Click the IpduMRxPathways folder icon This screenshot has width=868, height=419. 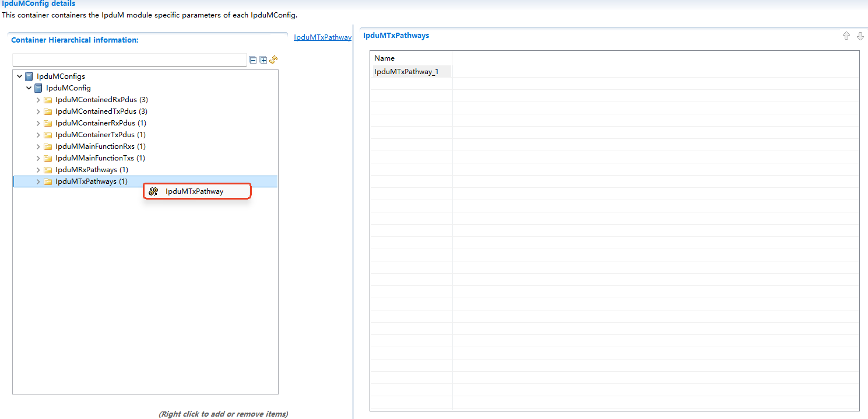tap(48, 170)
